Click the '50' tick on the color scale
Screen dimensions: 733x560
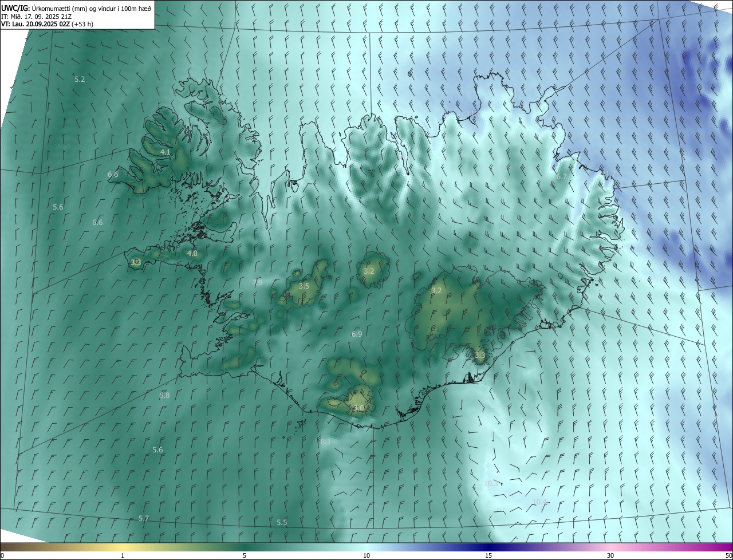(x=728, y=555)
